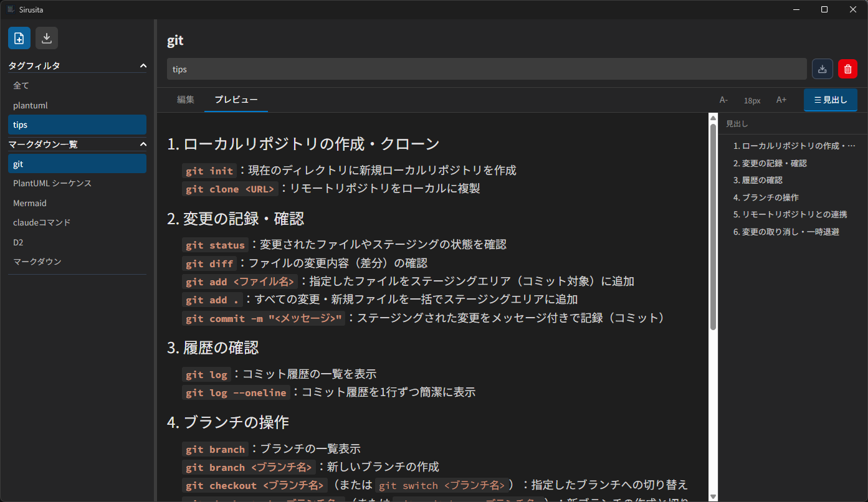This screenshot has height=502, width=868.
Task: Jump to outline item 5. リモートリポジトリとの連携
Action: tap(790, 214)
